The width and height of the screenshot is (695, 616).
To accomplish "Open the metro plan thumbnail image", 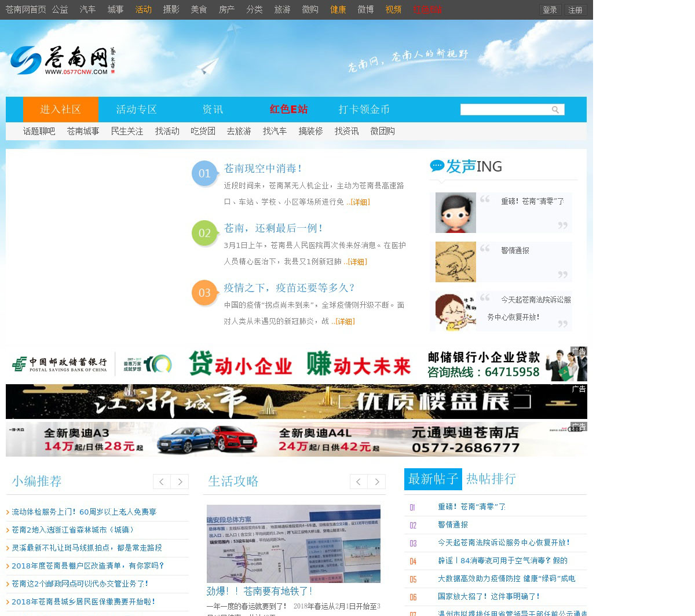I will click(x=293, y=544).
